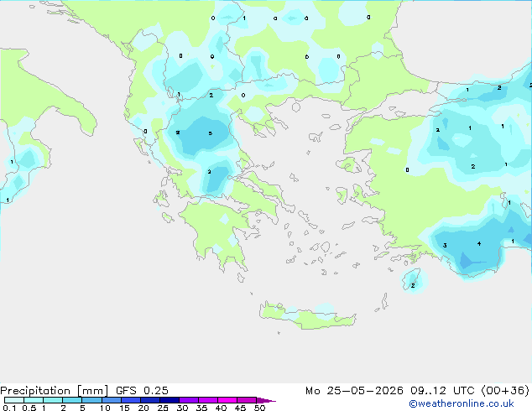Click the '0.1' legend scale label
Screen dimensions: 532x411
(9, 408)
